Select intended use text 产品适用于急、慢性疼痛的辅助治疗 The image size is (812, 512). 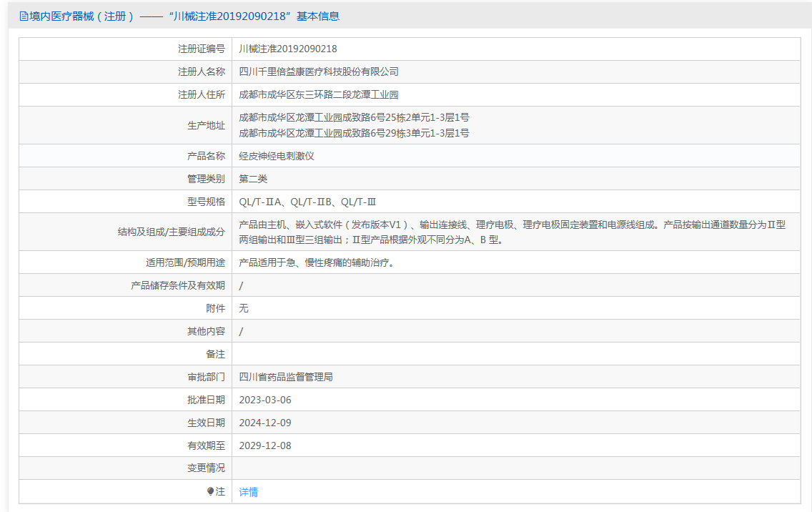click(317, 262)
